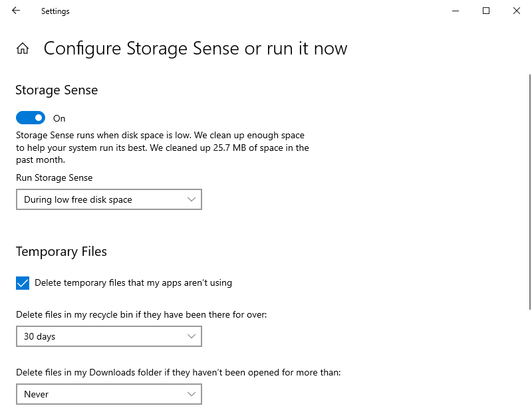Click the Storage Sense section heading
Image resolution: width=532 pixels, height=420 pixels.
pyautogui.click(x=57, y=90)
